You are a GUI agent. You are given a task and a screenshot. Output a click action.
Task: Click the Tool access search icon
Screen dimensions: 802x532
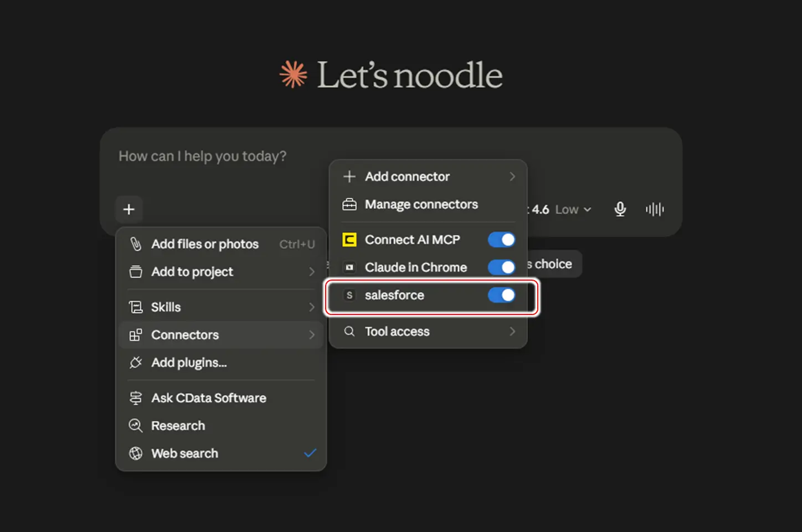[x=349, y=332]
